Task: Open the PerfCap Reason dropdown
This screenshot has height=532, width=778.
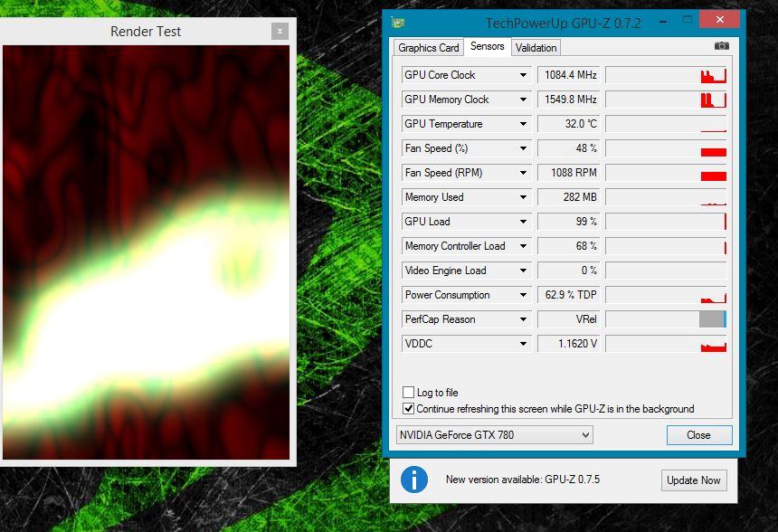Action: pos(523,319)
